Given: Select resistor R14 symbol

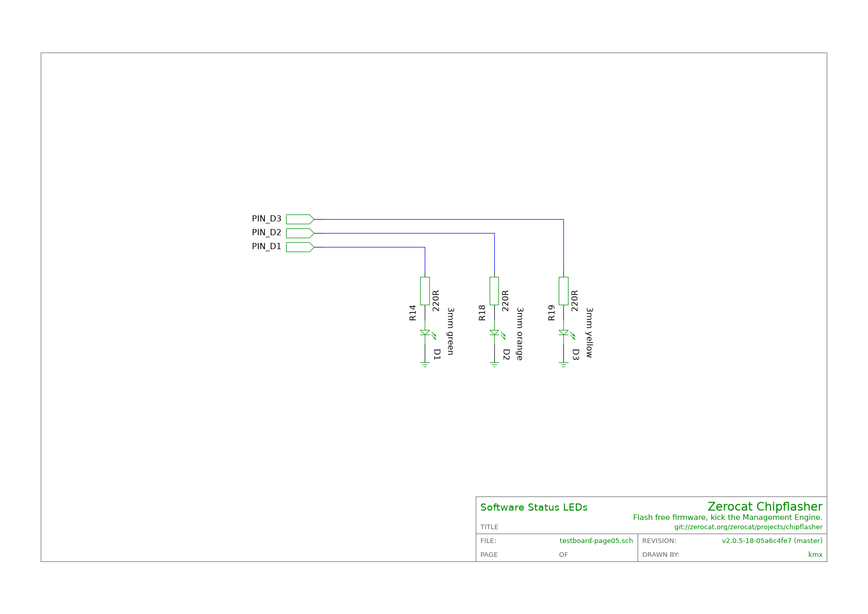Looking at the screenshot, I should pos(425,291).
